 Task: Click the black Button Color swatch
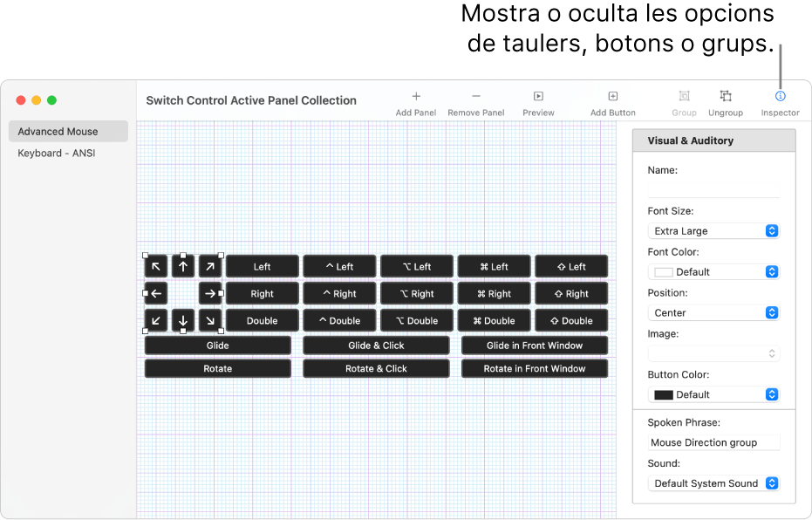point(664,395)
